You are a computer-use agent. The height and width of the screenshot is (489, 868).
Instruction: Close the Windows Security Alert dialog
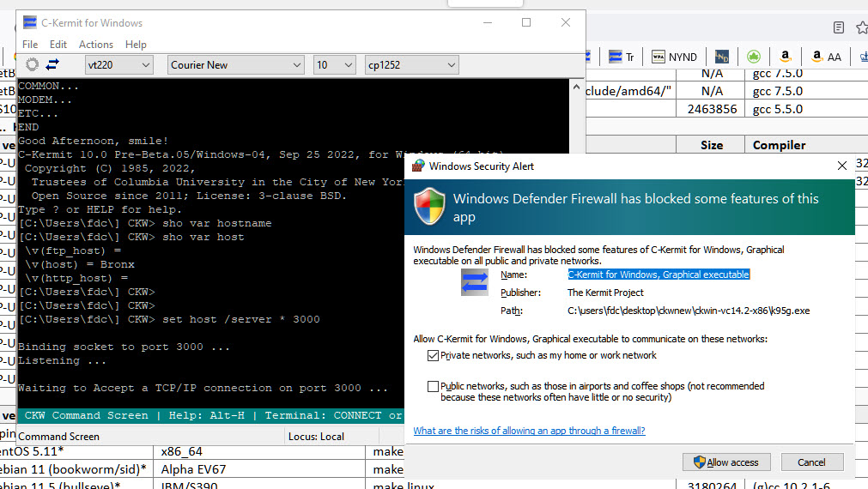842,166
